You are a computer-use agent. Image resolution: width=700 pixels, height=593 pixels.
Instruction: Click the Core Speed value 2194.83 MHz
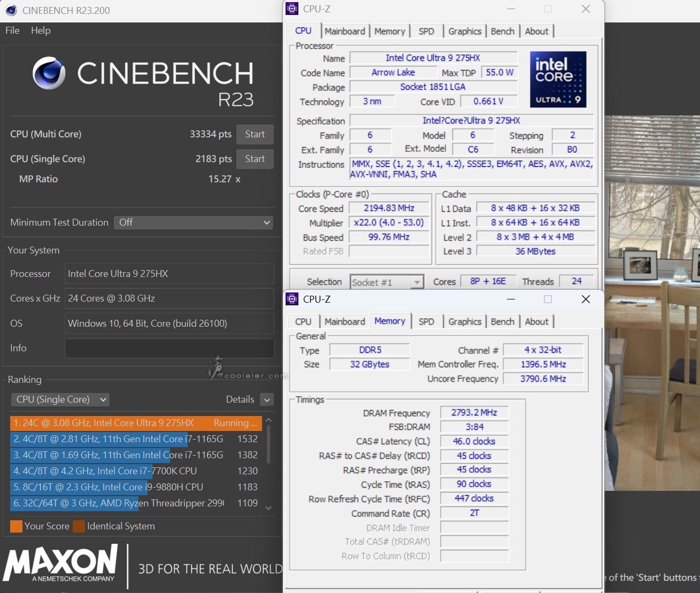point(389,208)
